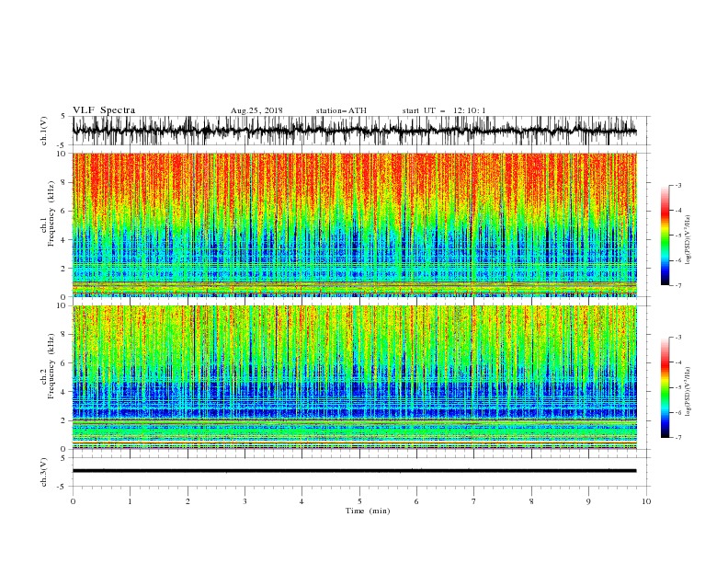728x563 pixels.
Task: Click time axis tick label "3"
Action: point(245,501)
